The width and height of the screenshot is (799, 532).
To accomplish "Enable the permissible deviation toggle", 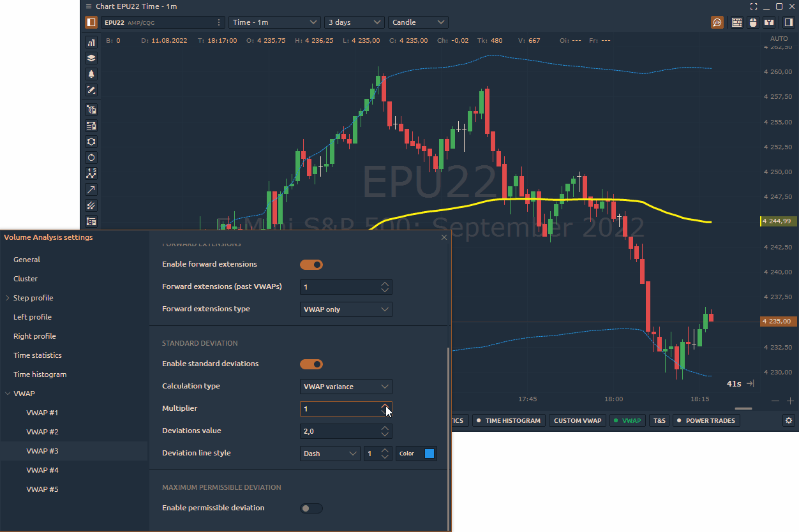I will (x=311, y=508).
